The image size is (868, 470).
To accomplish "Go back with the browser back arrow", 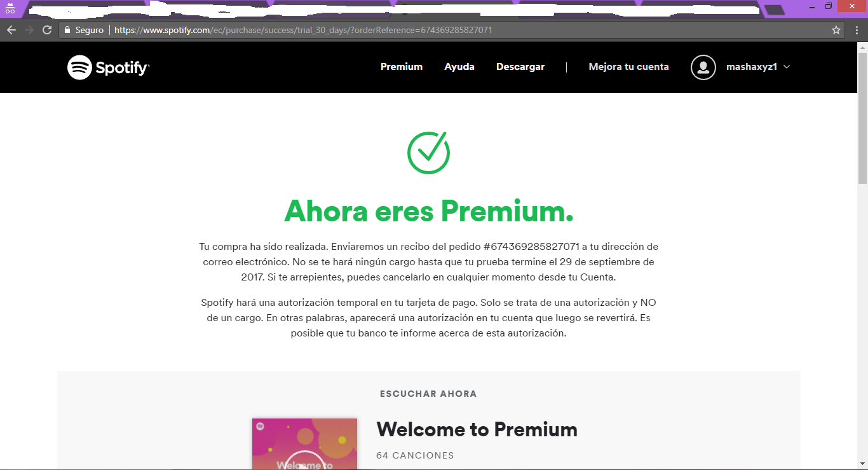I will pos(11,30).
